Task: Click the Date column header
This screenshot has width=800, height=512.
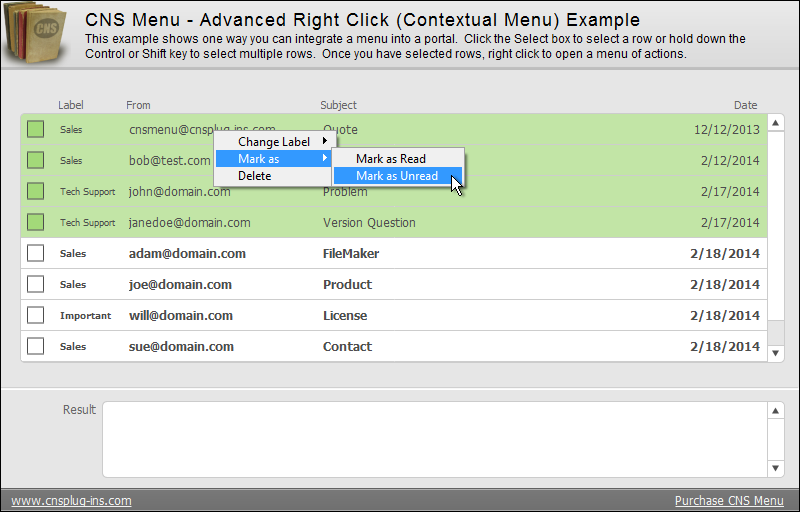Action: tap(745, 105)
